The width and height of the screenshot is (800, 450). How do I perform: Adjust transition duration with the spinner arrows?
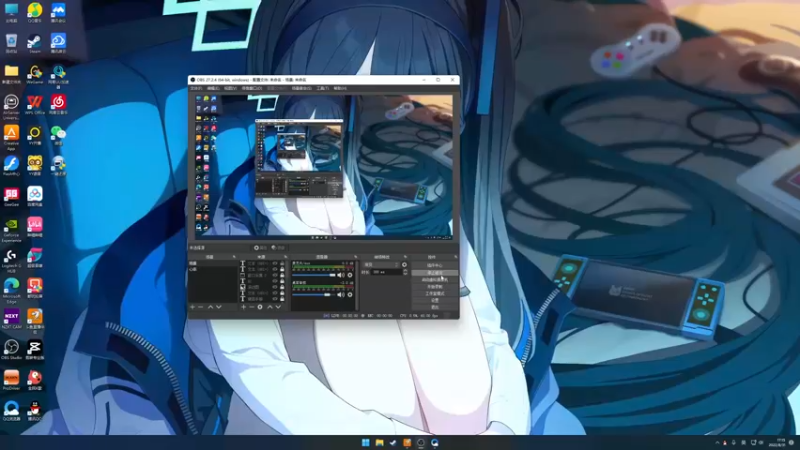[x=405, y=272]
